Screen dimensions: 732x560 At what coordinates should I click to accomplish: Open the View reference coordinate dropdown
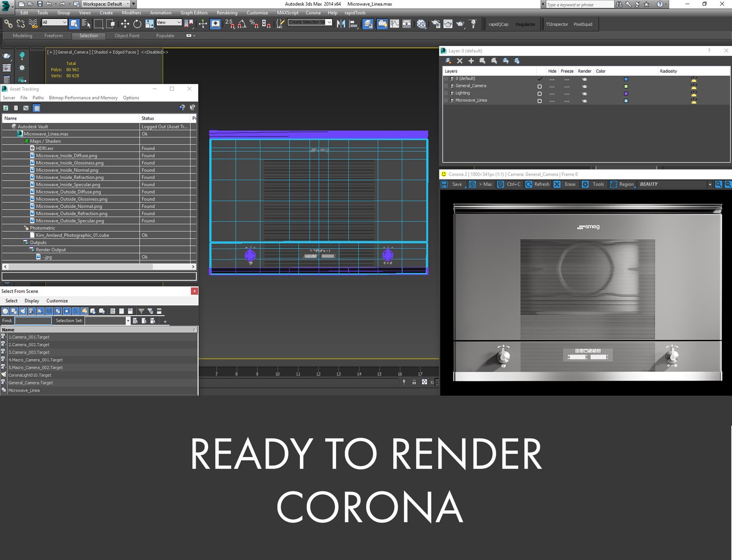click(x=169, y=22)
